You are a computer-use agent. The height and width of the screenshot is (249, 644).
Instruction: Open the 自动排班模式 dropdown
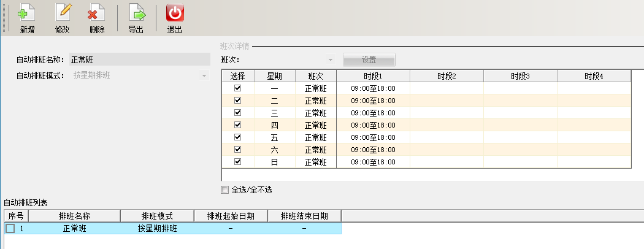[x=204, y=75]
